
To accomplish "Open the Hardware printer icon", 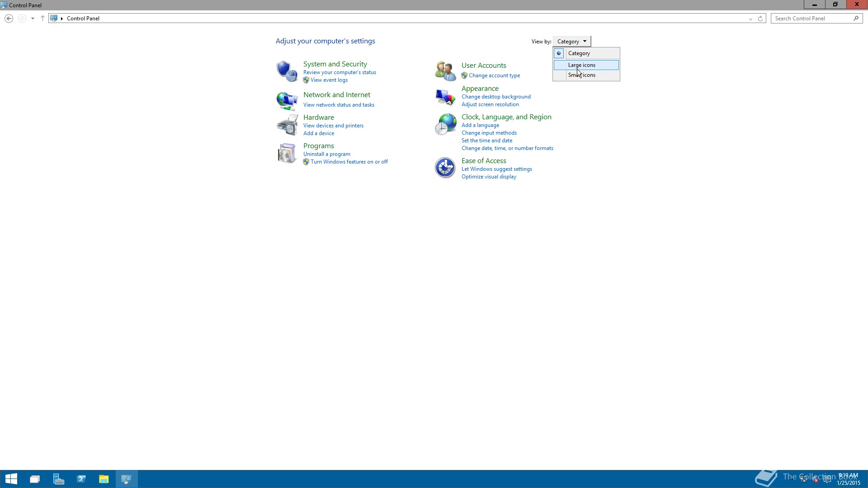I will pyautogui.click(x=287, y=125).
